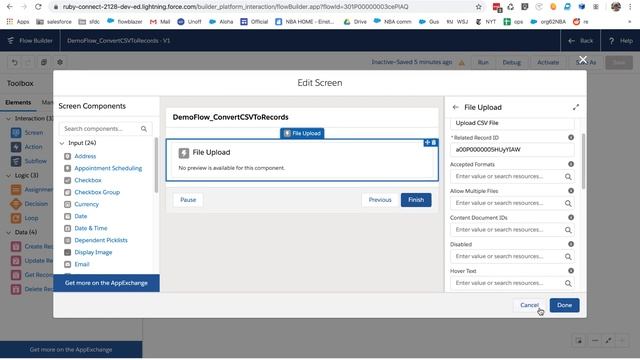
Task: Add the Display Image component
Action: (x=93, y=252)
